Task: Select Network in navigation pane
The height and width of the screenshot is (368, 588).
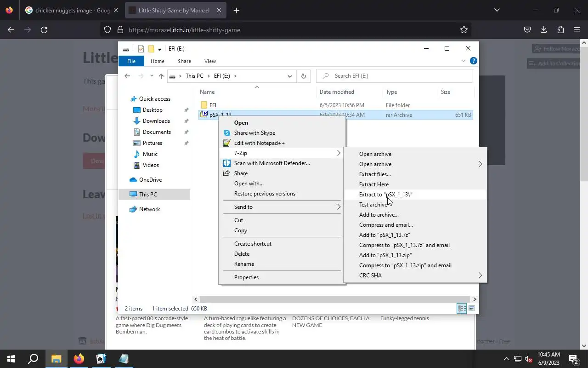Action: point(149,209)
